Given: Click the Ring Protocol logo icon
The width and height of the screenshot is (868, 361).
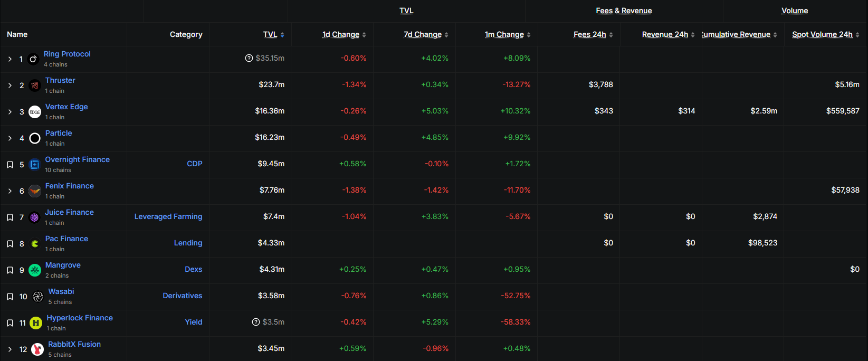Looking at the screenshot, I should click(33, 59).
